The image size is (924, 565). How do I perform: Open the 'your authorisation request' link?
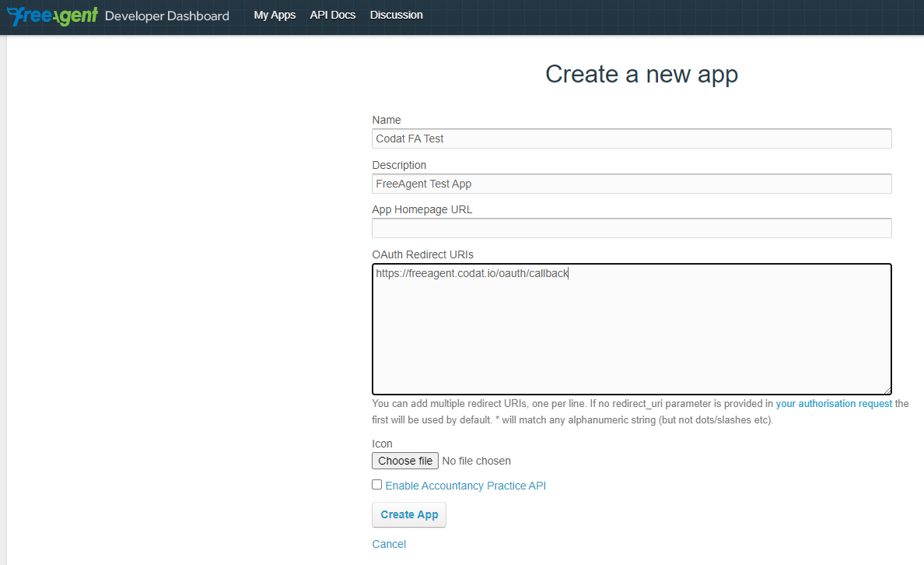click(834, 404)
